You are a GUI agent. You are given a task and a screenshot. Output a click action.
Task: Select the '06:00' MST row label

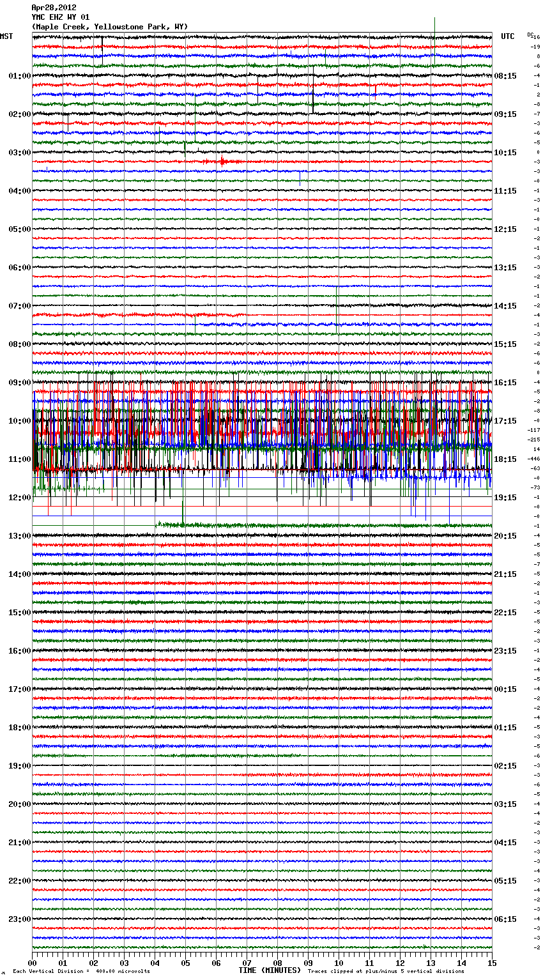[x=20, y=268]
